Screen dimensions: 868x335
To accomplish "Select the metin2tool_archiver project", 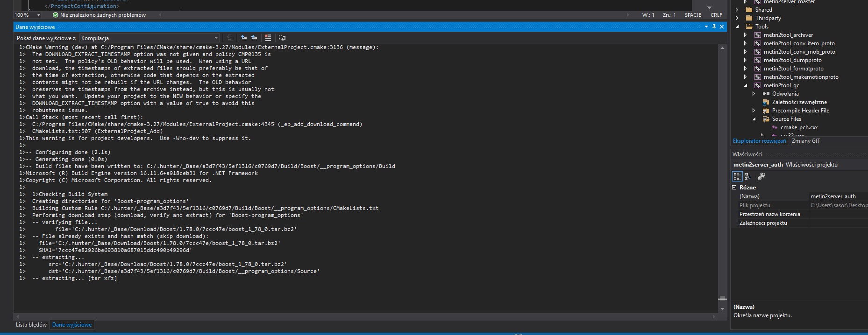I will [x=788, y=35].
